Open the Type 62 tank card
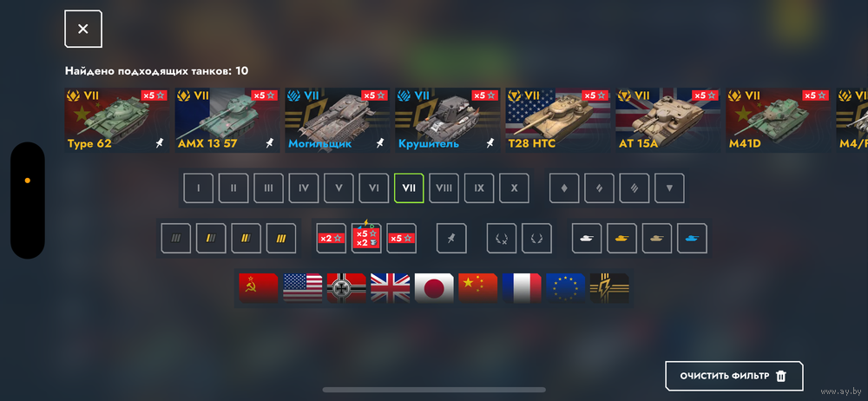868x401 pixels. coord(117,120)
